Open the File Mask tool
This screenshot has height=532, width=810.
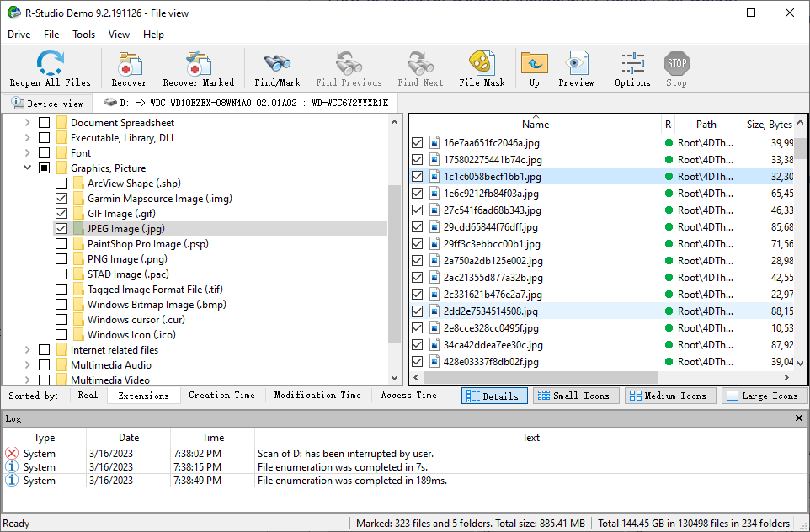point(482,63)
